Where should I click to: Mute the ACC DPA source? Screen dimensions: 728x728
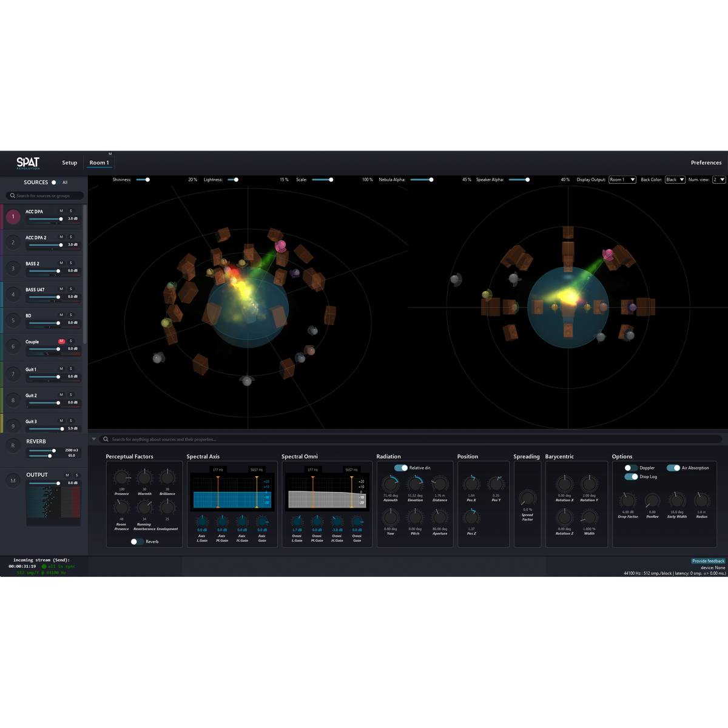61,211
